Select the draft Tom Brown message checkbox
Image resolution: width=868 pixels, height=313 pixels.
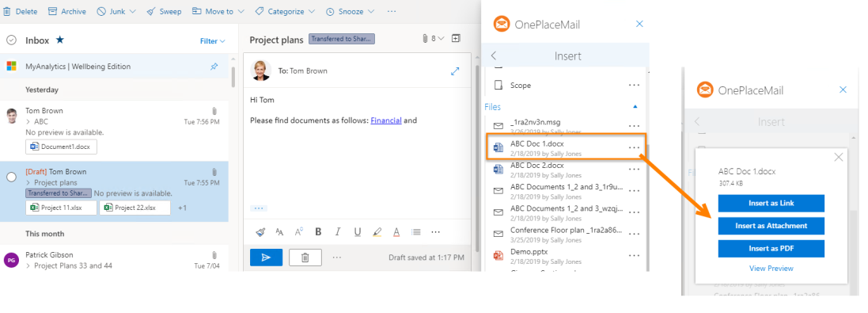pos(11,177)
